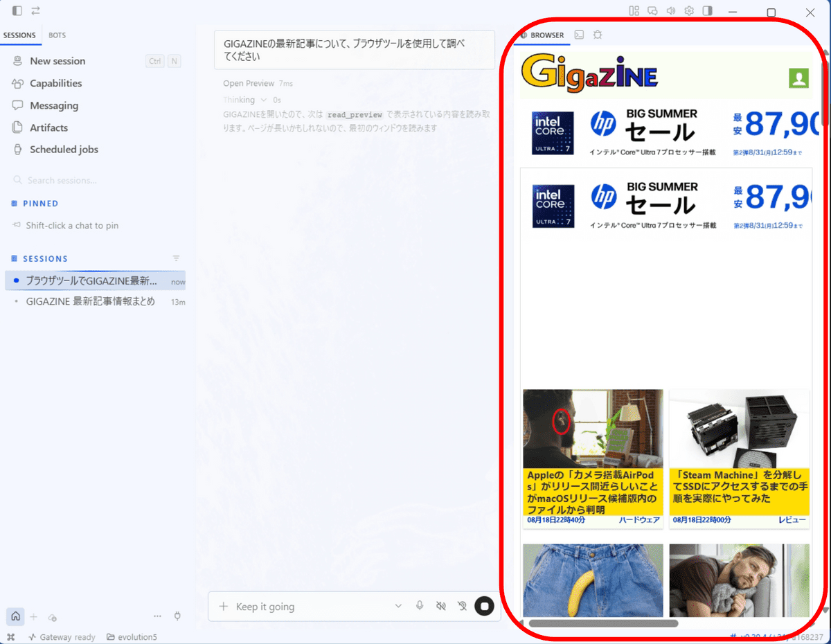
Task: Open the bug debug tab icon
Action: pos(598,35)
